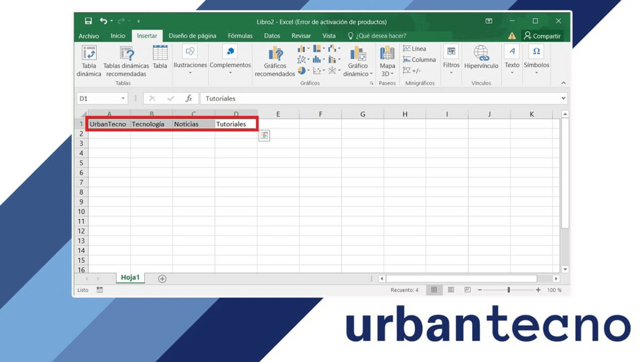The height and width of the screenshot is (362, 644).
Task: Insert a pie or doughnut chart
Action: click(x=304, y=71)
